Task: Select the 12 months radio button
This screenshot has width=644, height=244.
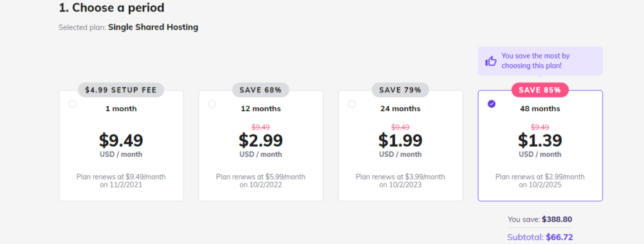Action: (213, 104)
